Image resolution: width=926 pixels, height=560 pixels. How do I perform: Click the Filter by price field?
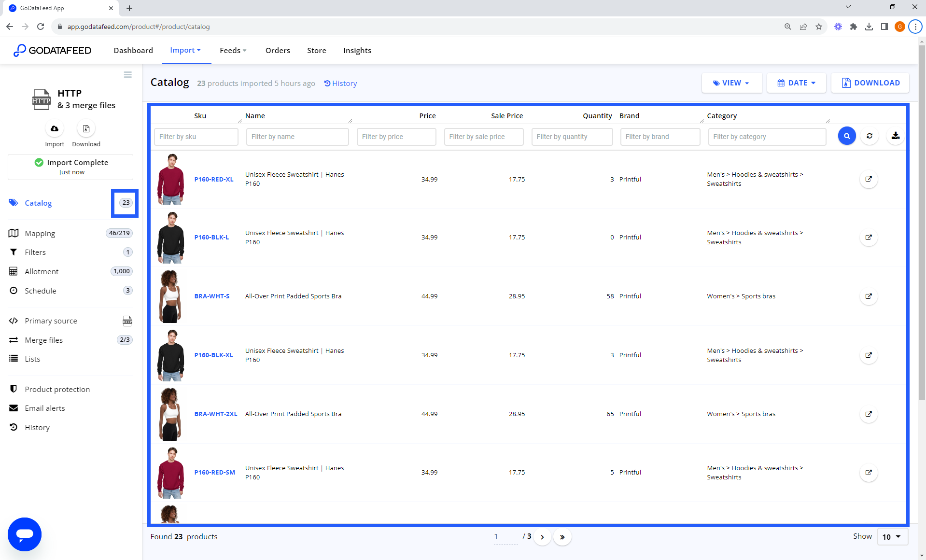(396, 137)
